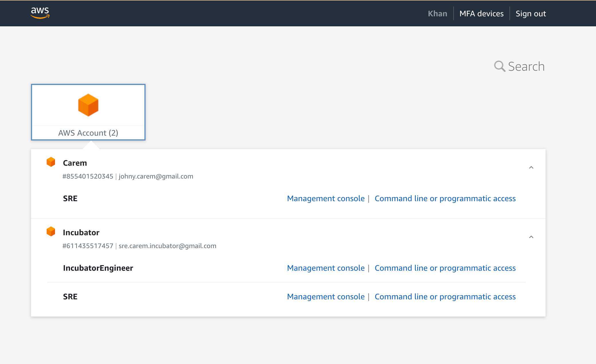Open the large orange cube on AWS Account tile
596x364 pixels.
point(88,105)
